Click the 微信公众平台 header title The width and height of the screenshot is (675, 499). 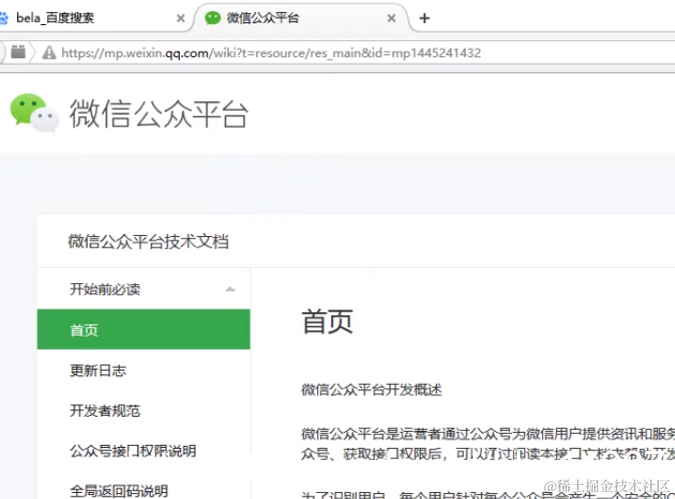pos(159,114)
